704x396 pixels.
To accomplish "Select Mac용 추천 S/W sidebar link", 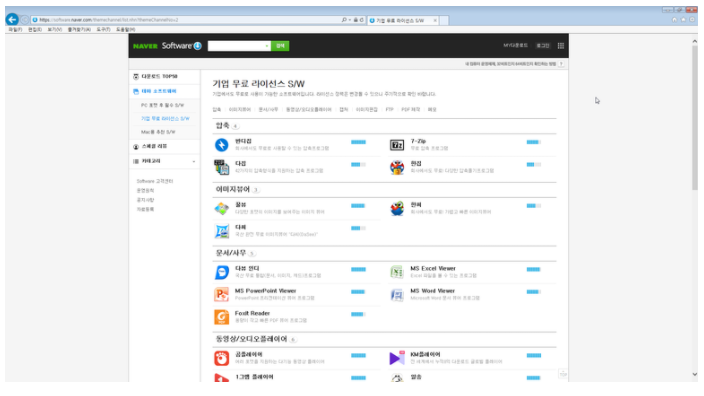I will [x=158, y=132].
